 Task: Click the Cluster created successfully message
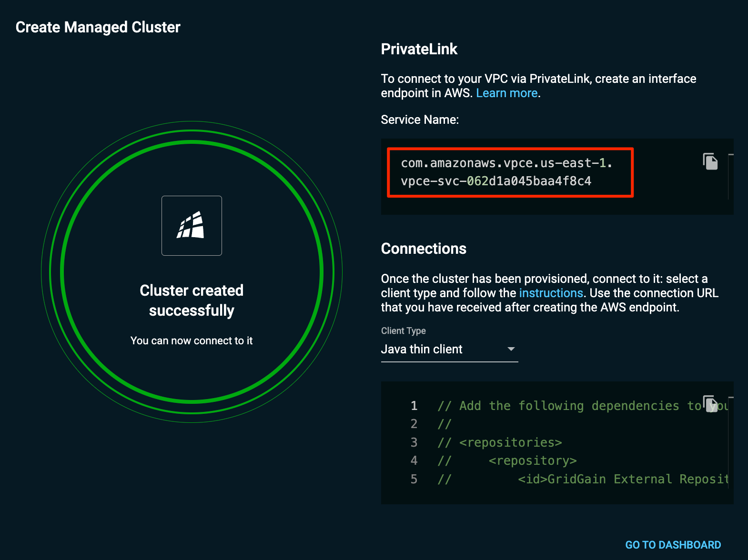coord(192,300)
